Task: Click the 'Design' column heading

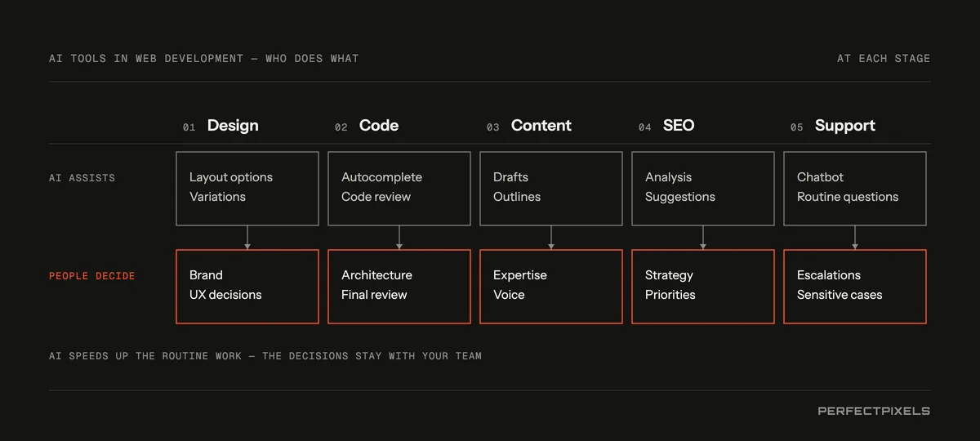Action: tap(233, 126)
